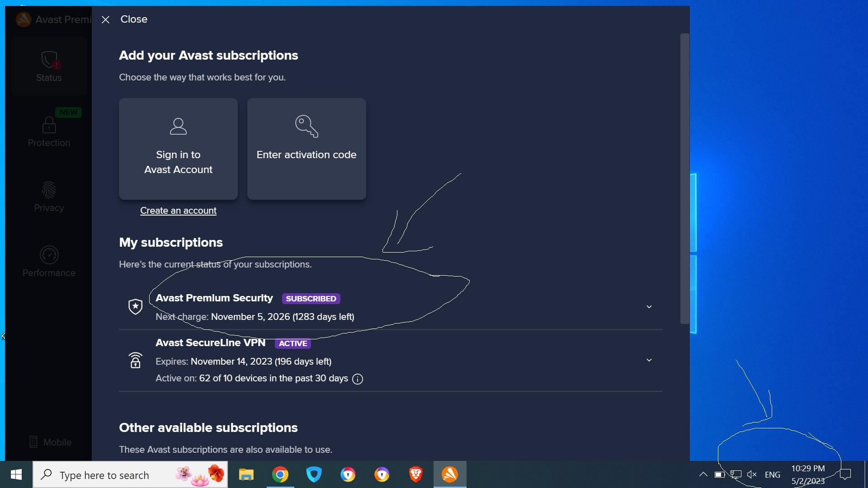Screen dimensions: 868x488
Task: Click the info icon next to devices count
Action: tap(358, 379)
